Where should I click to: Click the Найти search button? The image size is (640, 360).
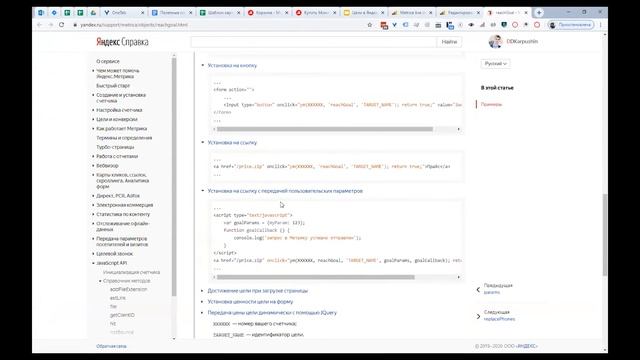click(x=449, y=42)
